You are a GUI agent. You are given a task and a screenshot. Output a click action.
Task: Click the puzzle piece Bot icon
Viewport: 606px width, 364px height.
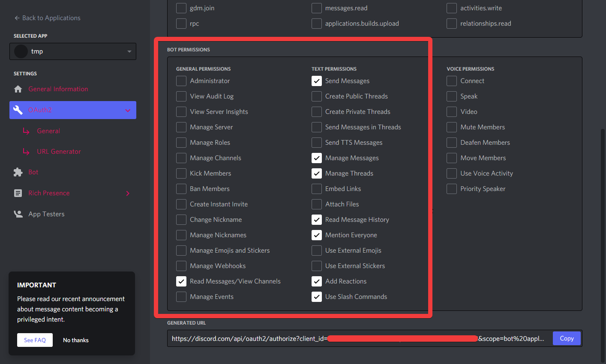click(18, 172)
